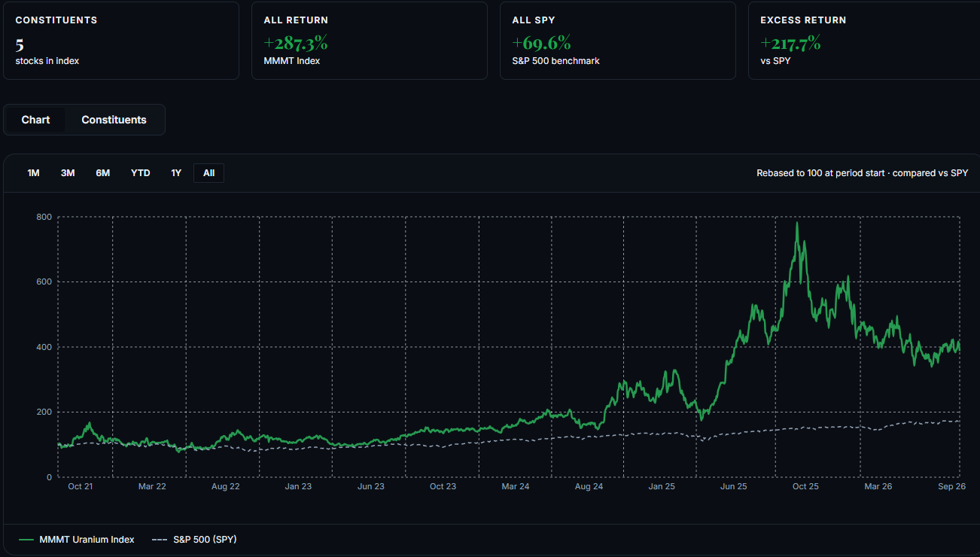
Task: Toggle S&P 500 (SPY) legend entry
Action: (194, 539)
